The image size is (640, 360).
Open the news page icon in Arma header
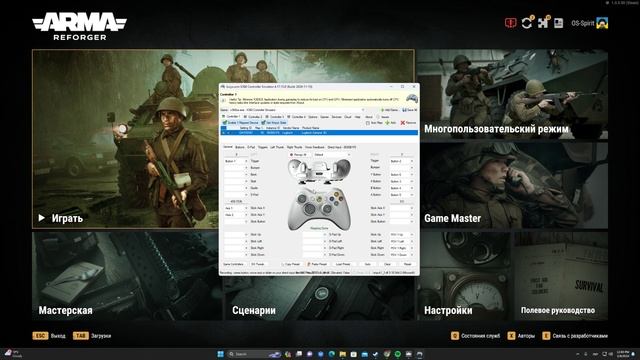(x=558, y=23)
